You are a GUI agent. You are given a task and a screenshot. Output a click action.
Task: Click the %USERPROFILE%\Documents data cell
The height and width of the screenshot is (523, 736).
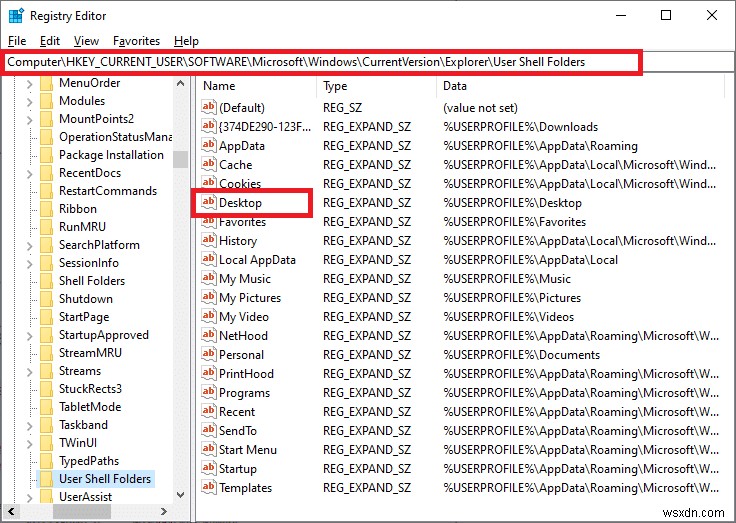521,354
